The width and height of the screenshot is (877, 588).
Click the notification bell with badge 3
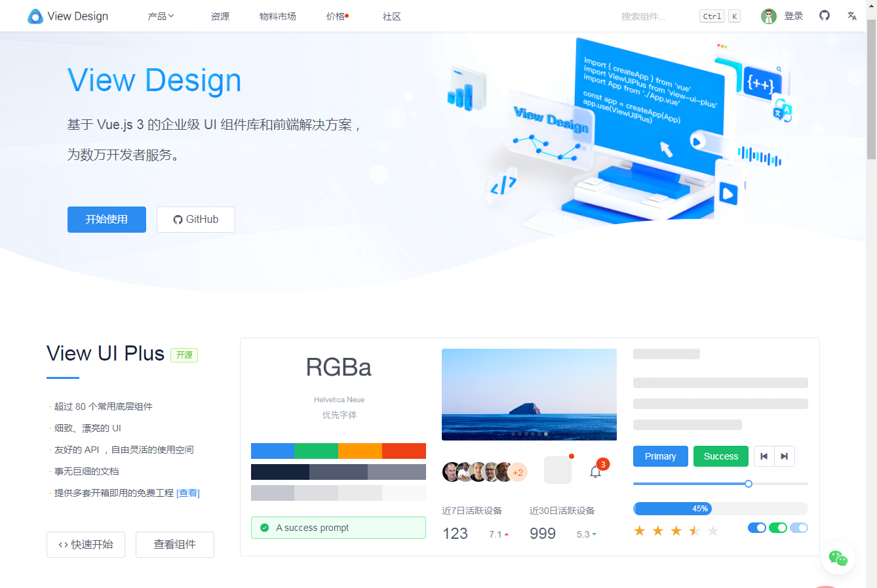pyautogui.click(x=596, y=471)
